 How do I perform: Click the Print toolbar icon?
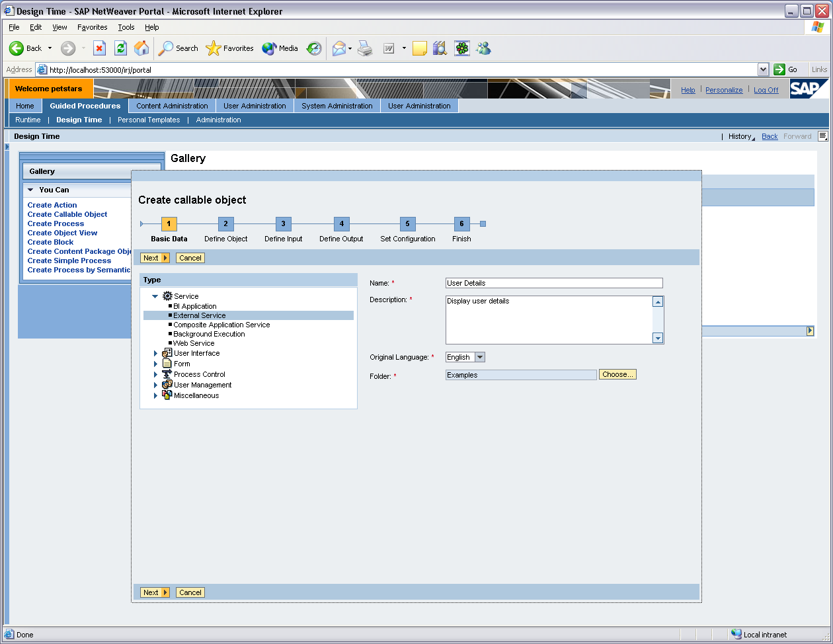[x=365, y=48]
